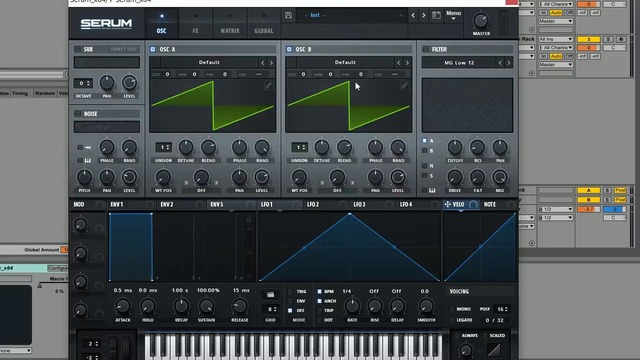Open the preset browser icon beside Menu

click(436, 16)
